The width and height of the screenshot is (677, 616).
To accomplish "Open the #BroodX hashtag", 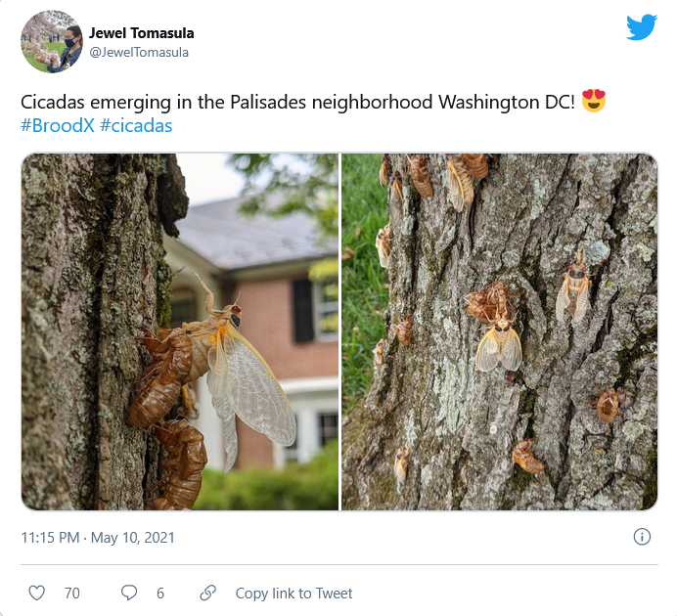I will click(x=58, y=125).
